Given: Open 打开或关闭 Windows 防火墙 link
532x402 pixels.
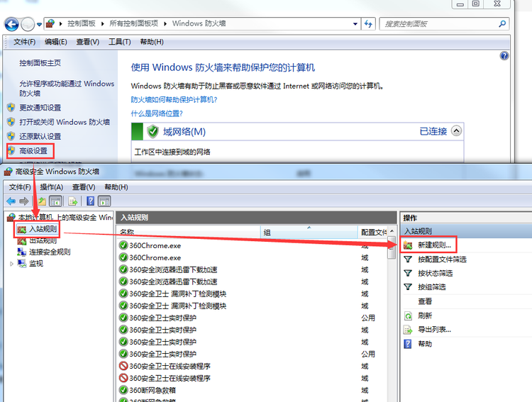Looking at the screenshot, I should tap(65, 122).
